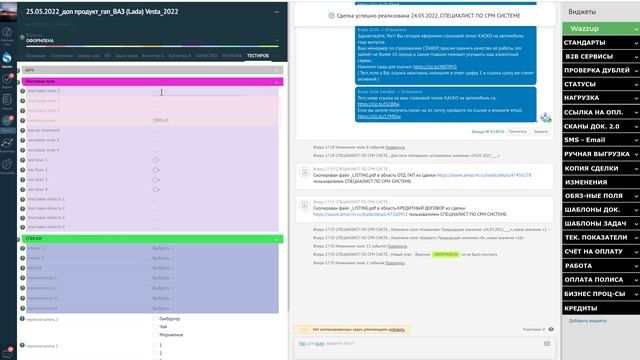Check the Чай option

tap(155, 327)
